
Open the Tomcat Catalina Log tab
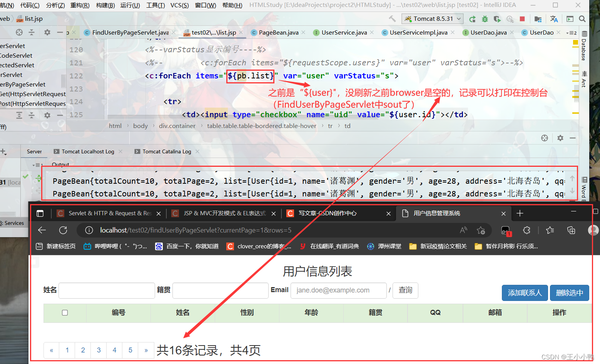pos(167,151)
